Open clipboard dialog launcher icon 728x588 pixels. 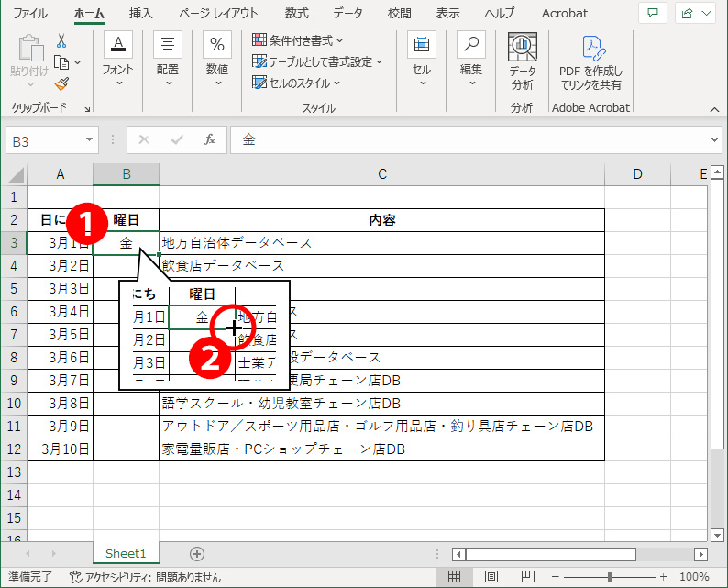coord(86,107)
